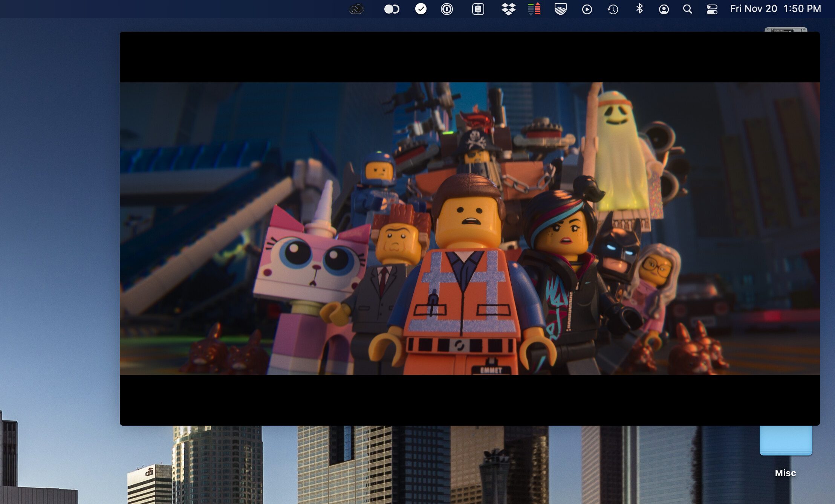Click the top black letterbox of video
Viewport: 835px width, 504px height.
469,57
